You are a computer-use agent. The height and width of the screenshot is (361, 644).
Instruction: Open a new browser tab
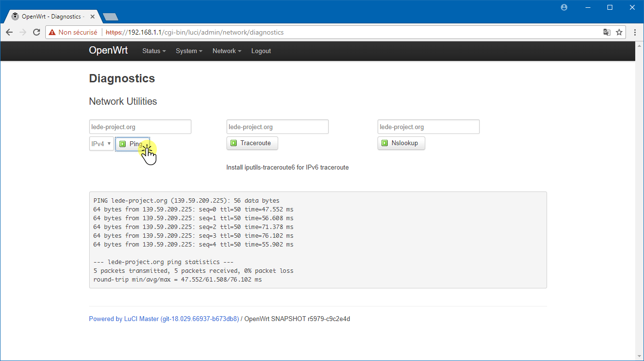tap(111, 17)
